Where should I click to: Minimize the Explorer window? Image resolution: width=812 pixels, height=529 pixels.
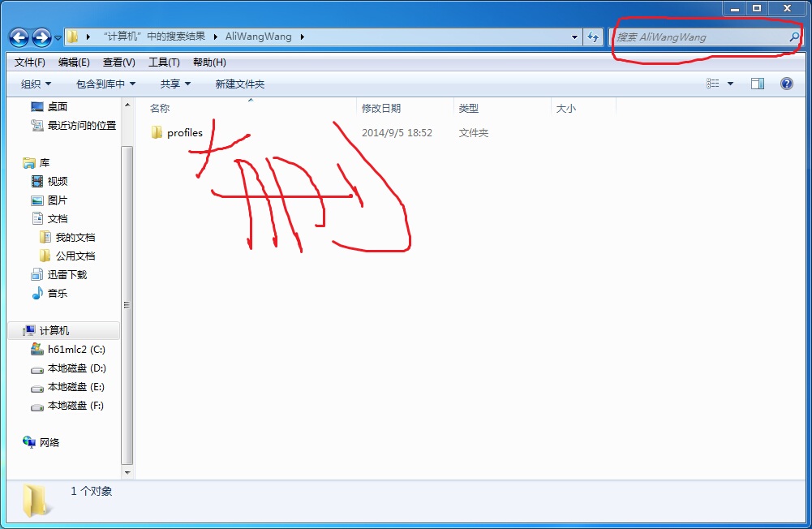734,8
